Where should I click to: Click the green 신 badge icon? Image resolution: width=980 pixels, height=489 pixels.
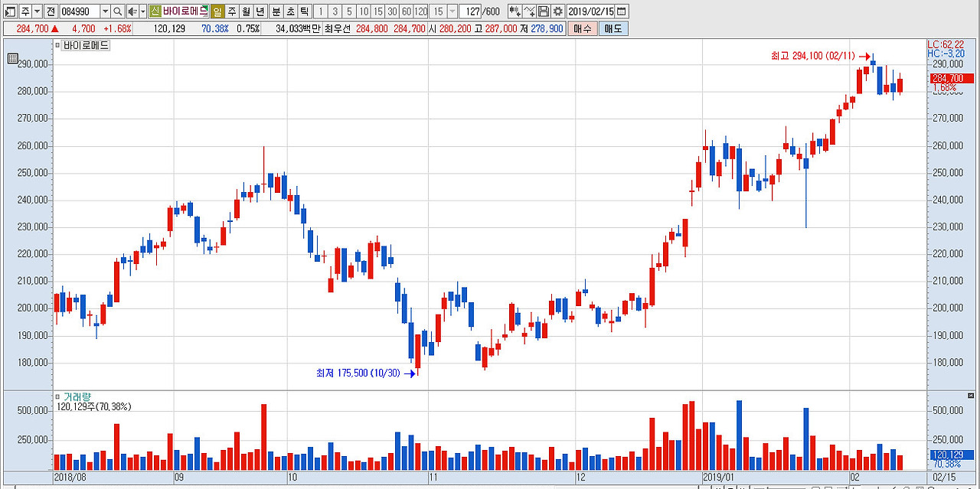(x=155, y=11)
